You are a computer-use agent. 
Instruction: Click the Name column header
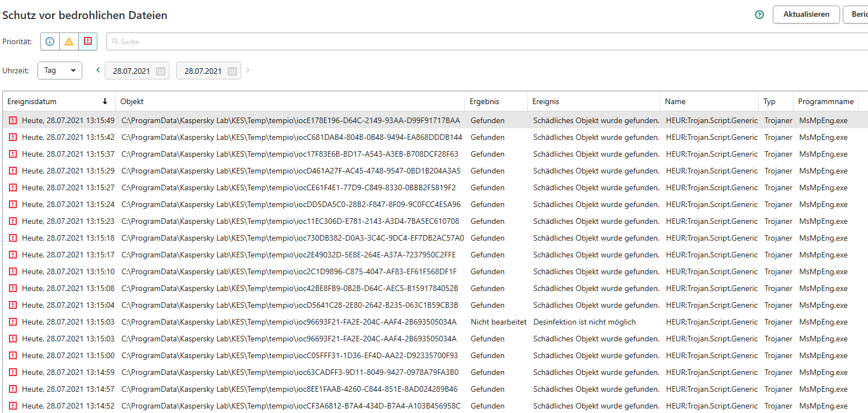[675, 101]
